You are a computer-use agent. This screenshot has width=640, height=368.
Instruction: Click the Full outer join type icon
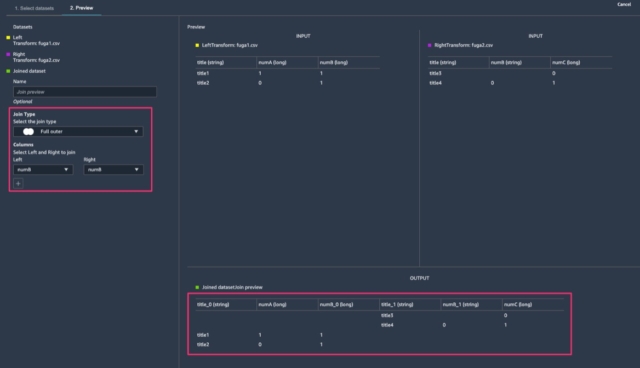point(28,131)
